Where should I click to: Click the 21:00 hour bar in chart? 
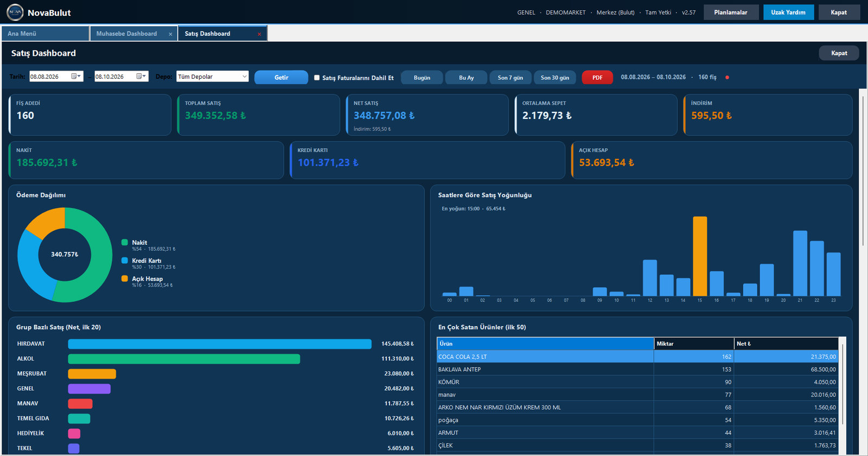800,263
